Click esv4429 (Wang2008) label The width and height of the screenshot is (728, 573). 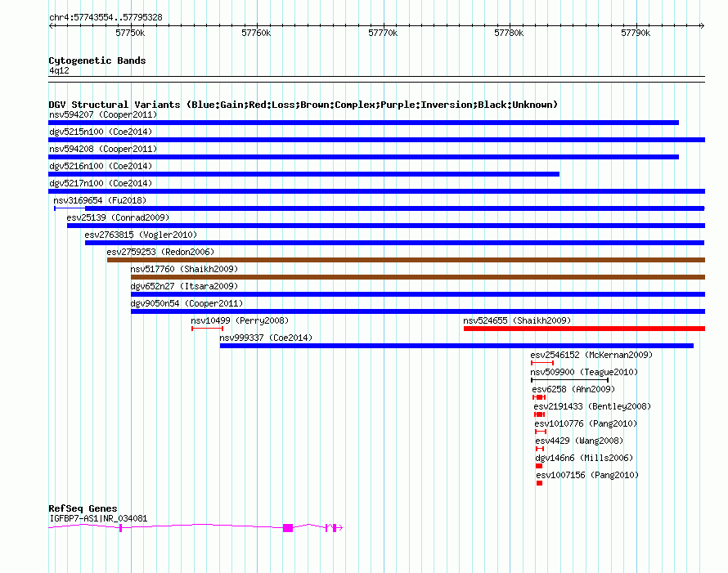point(579,441)
